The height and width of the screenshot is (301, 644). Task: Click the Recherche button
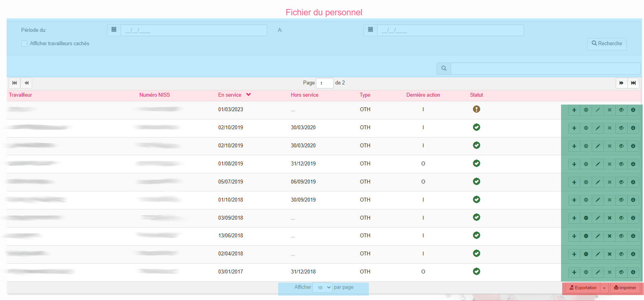tap(607, 44)
